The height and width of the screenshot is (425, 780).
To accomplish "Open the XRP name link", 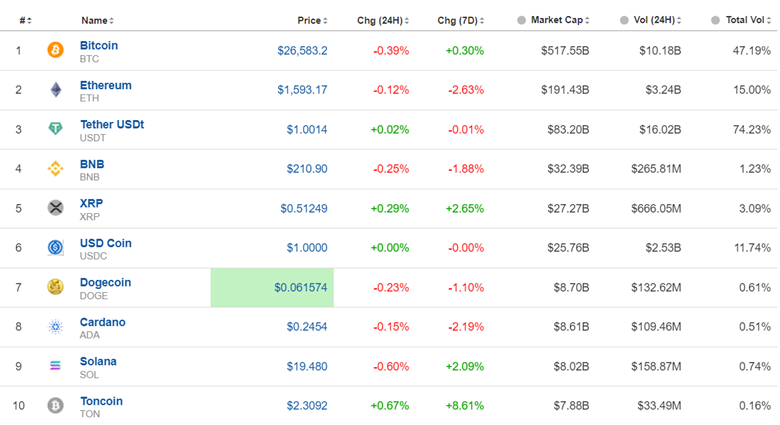I will coord(92,203).
